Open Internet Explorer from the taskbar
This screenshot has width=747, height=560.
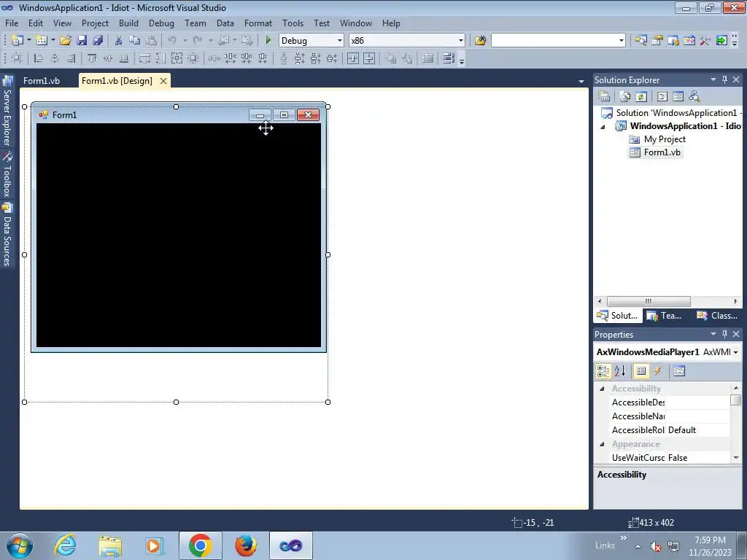65,545
